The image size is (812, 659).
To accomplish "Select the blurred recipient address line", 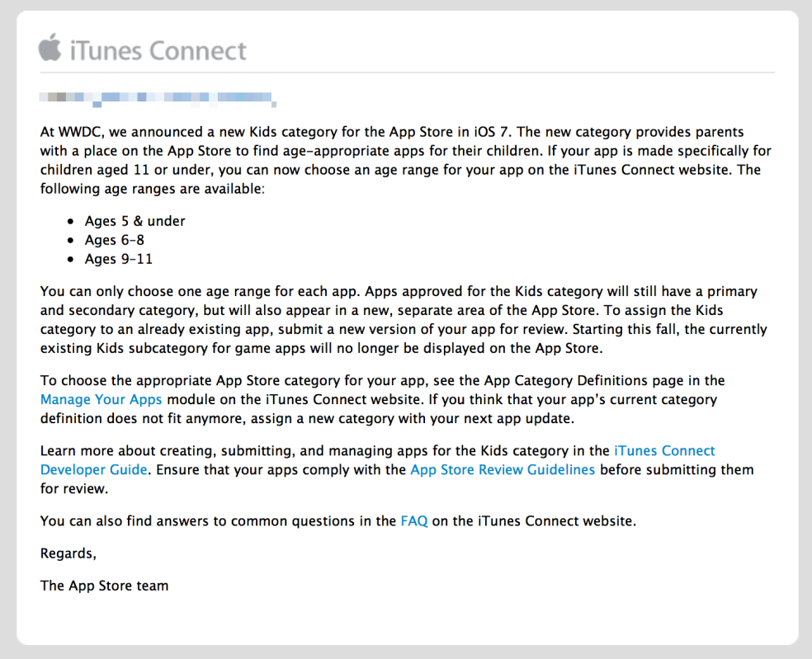I will coord(157,99).
